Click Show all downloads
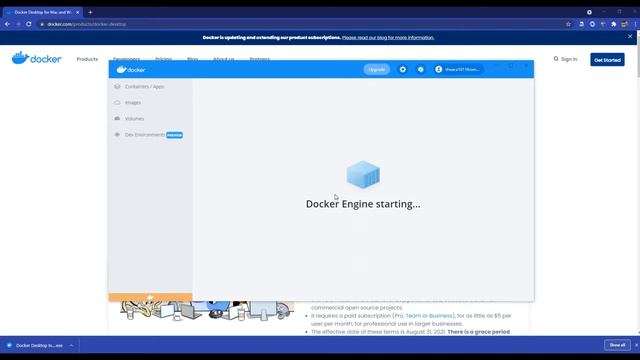This screenshot has width=640, height=360. [x=617, y=345]
